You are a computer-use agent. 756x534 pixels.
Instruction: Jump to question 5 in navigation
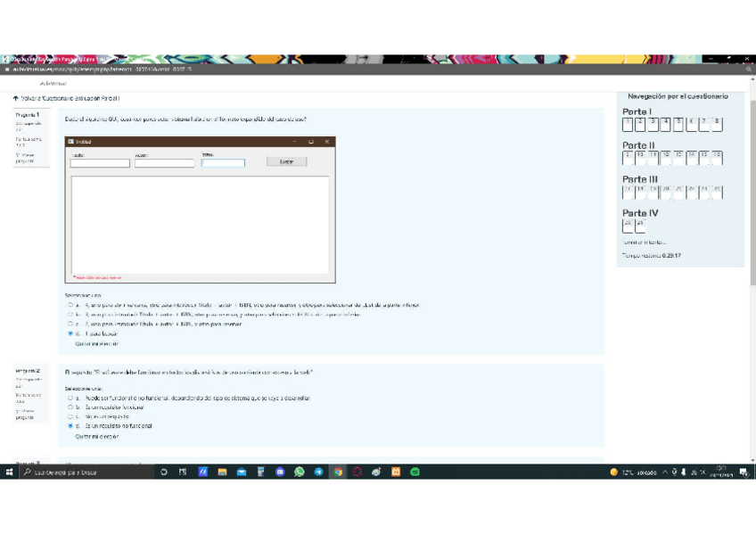pyautogui.click(x=678, y=124)
